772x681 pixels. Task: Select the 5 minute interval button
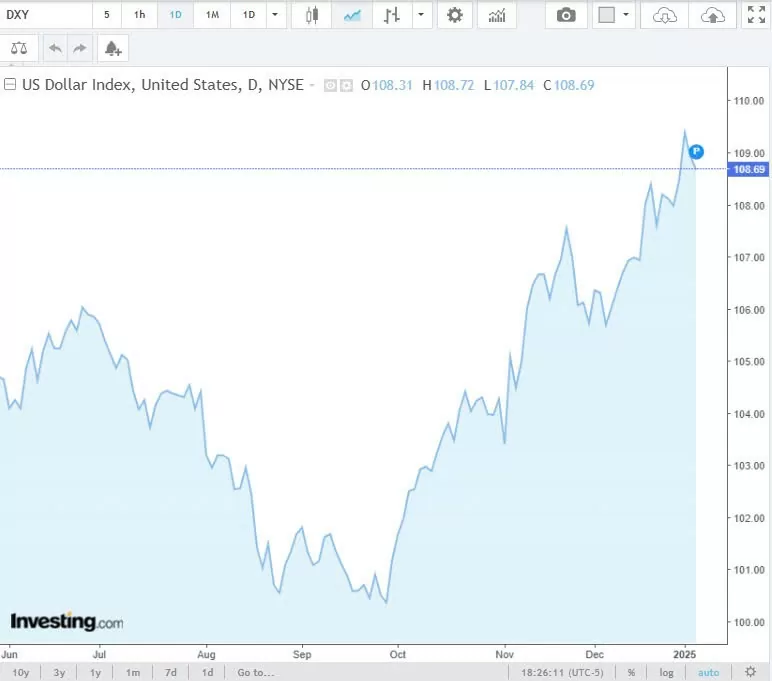(x=106, y=15)
